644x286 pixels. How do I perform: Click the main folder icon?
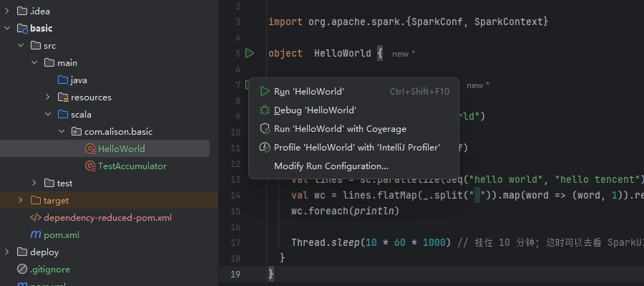pos(49,62)
